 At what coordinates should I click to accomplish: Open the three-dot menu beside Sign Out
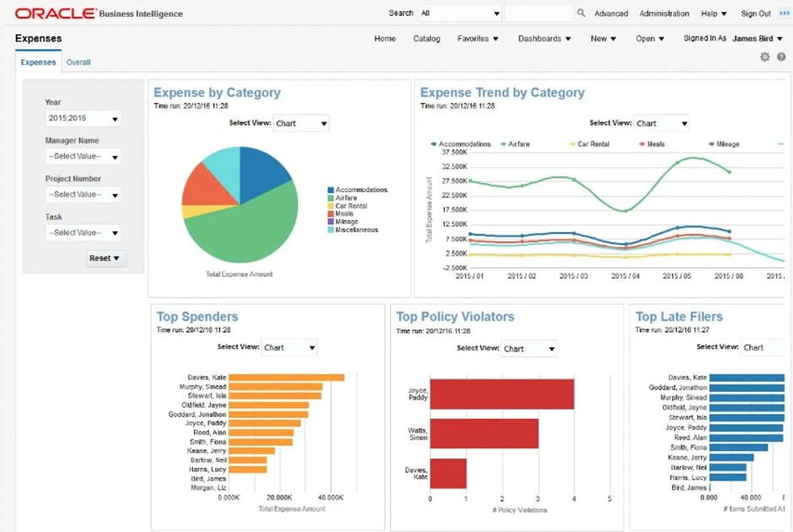pos(785,13)
